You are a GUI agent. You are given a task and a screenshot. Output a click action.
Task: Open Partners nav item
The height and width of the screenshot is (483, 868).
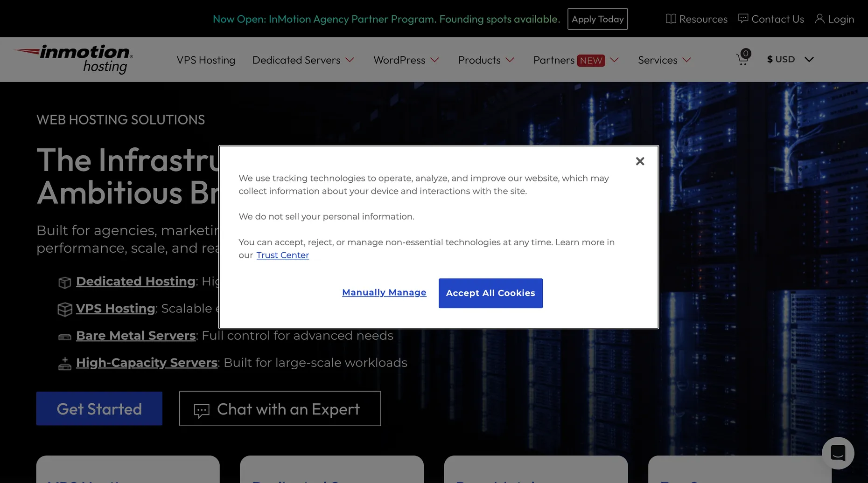click(x=554, y=60)
